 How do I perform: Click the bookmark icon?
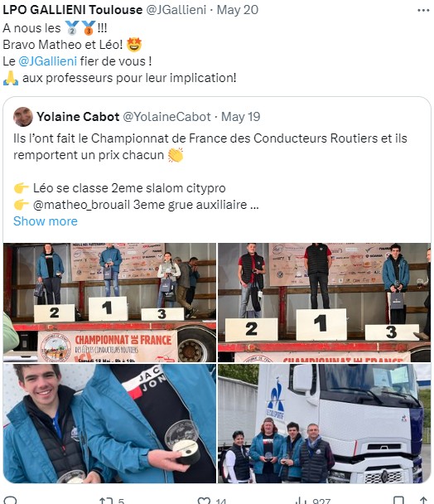coord(398,501)
